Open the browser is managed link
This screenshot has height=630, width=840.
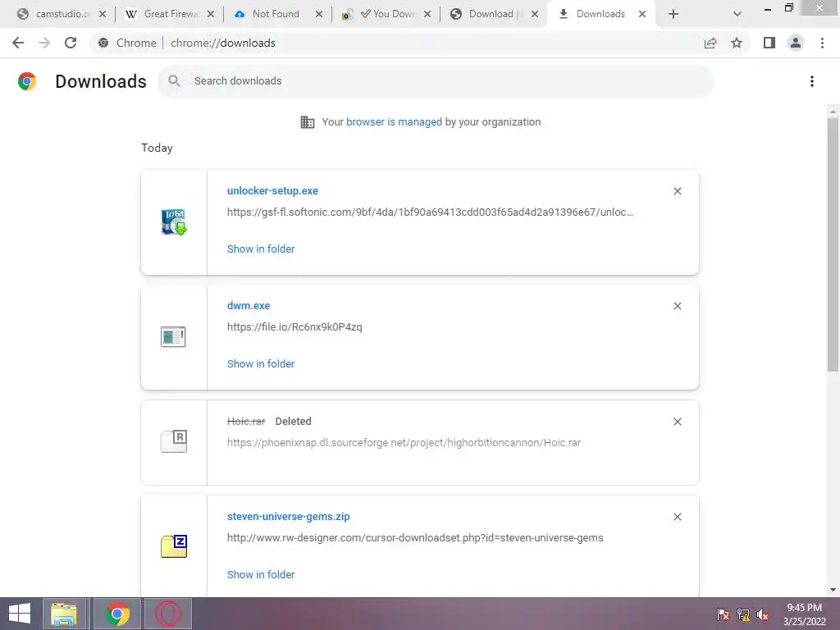[x=395, y=121]
